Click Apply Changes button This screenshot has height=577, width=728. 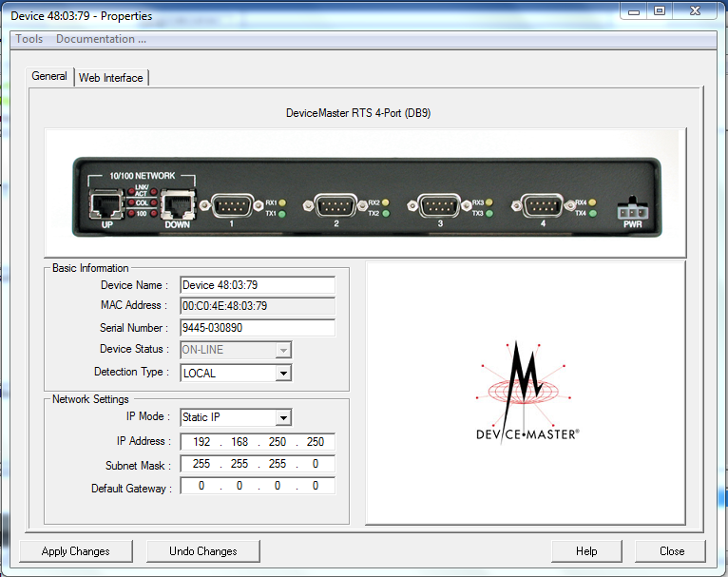76,551
